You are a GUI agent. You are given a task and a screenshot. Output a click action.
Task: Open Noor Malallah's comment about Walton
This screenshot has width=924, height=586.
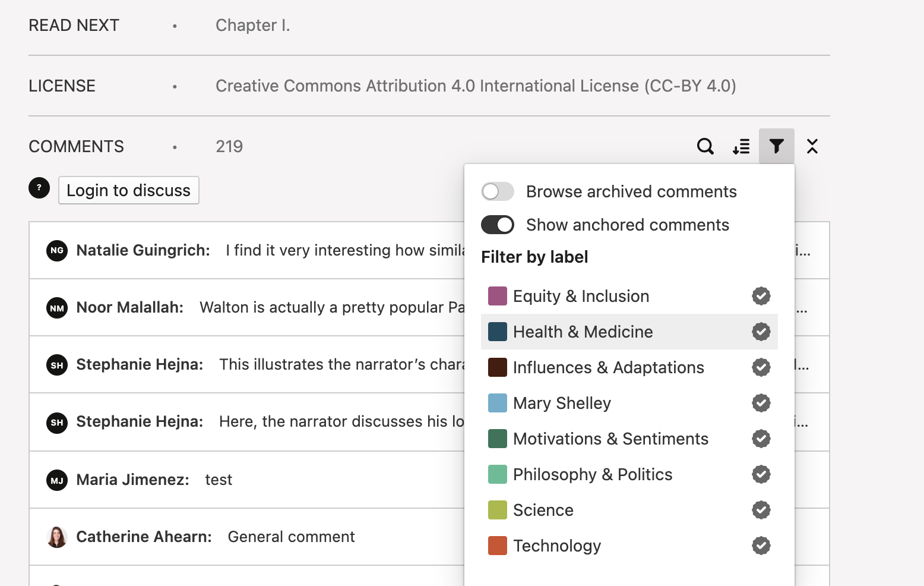(x=246, y=308)
